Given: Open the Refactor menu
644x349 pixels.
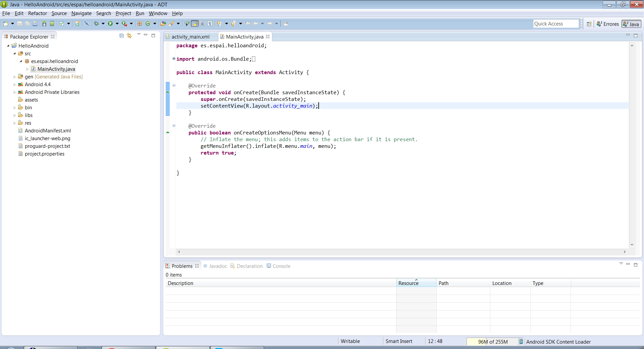Looking at the screenshot, I should click(37, 13).
